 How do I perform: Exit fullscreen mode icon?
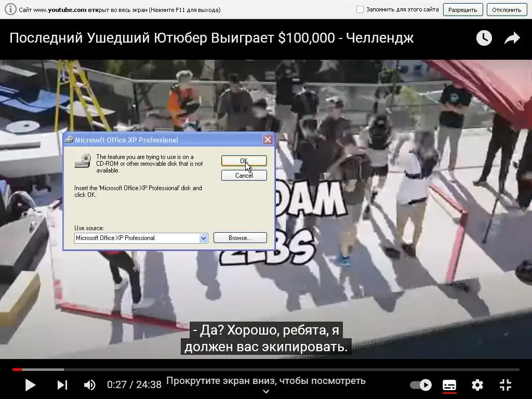point(506,385)
